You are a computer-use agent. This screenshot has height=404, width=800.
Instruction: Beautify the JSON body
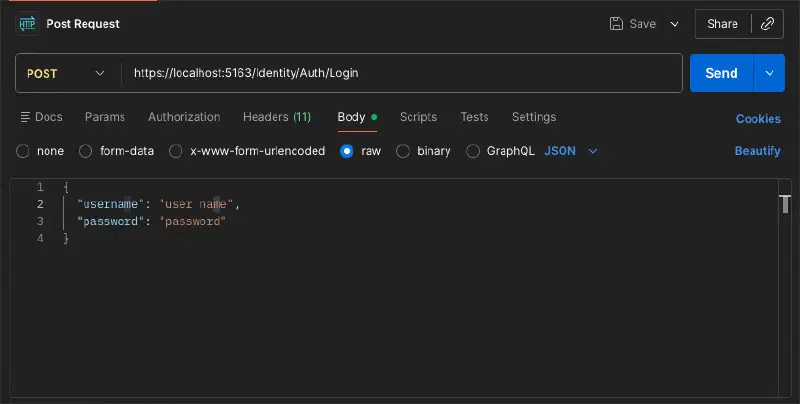(x=758, y=151)
